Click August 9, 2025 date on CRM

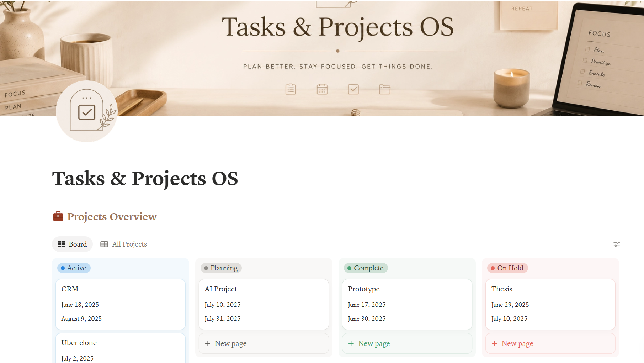[81, 319]
